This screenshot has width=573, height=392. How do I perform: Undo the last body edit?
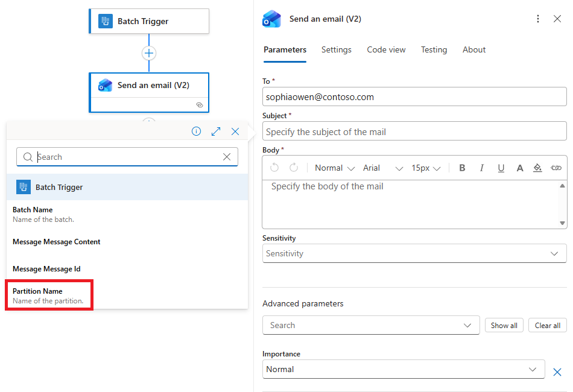(x=274, y=168)
